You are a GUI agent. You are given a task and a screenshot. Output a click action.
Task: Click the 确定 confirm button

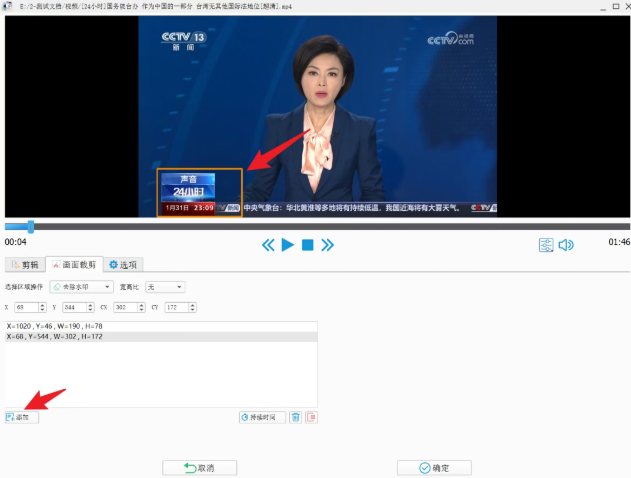pos(434,467)
